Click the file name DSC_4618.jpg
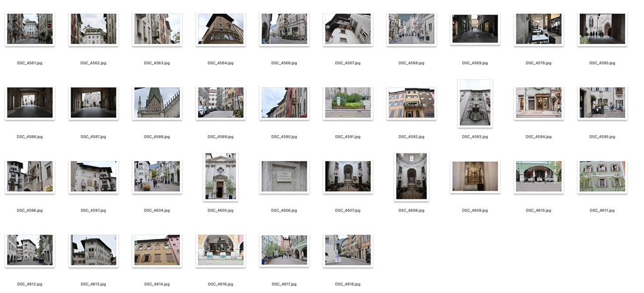 coord(348,284)
